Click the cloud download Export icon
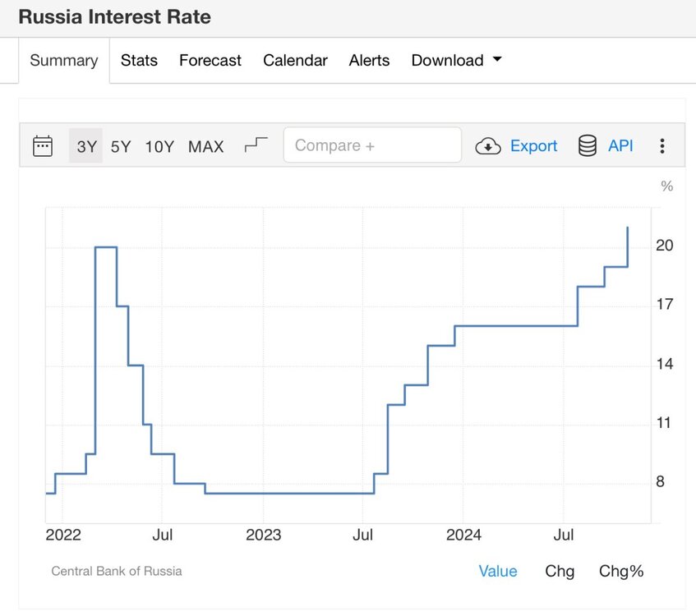Image resolution: width=696 pixels, height=616 pixels. (x=488, y=146)
